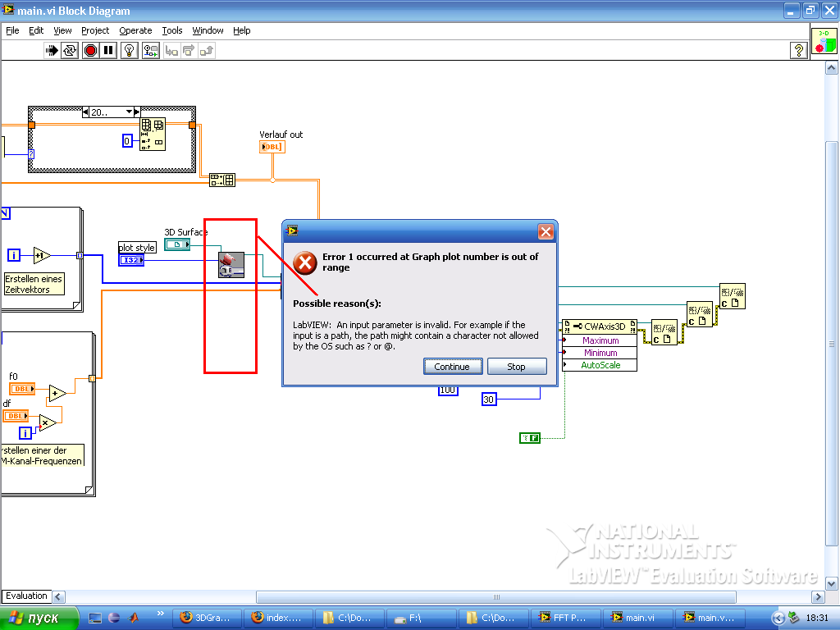Click the 3-D VI icon pane

point(824,41)
